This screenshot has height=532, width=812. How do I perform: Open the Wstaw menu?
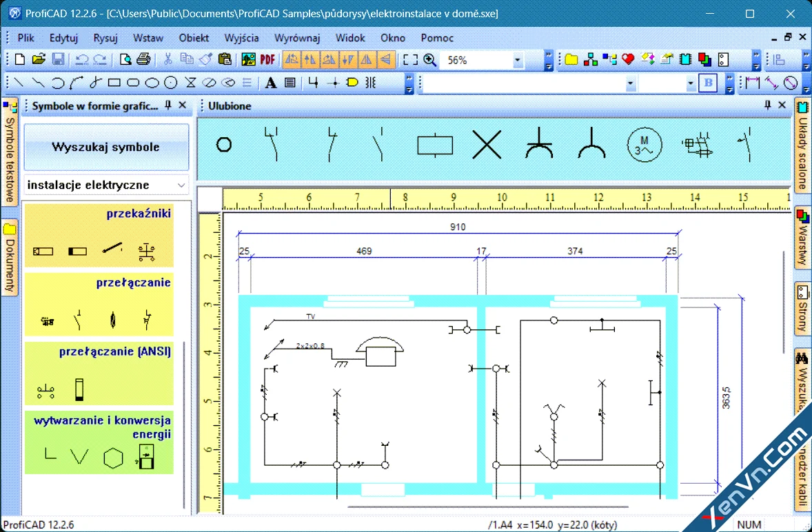(148, 38)
